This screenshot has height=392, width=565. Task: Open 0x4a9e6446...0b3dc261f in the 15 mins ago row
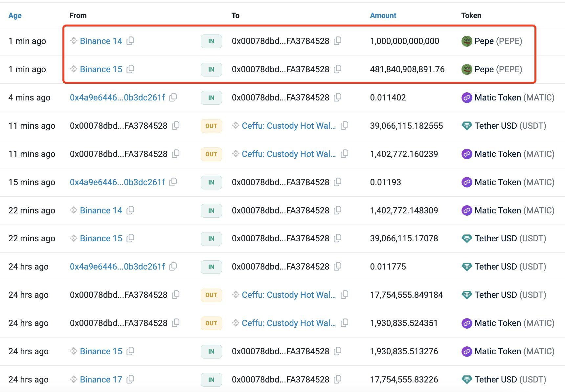pos(117,182)
